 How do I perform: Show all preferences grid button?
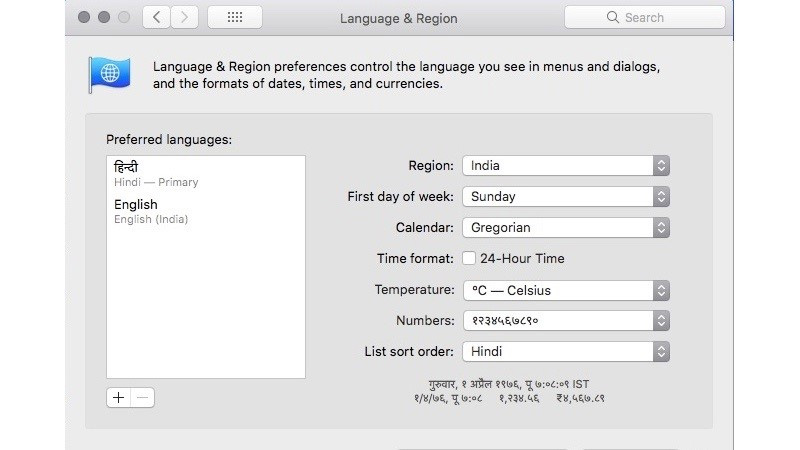[236, 17]
